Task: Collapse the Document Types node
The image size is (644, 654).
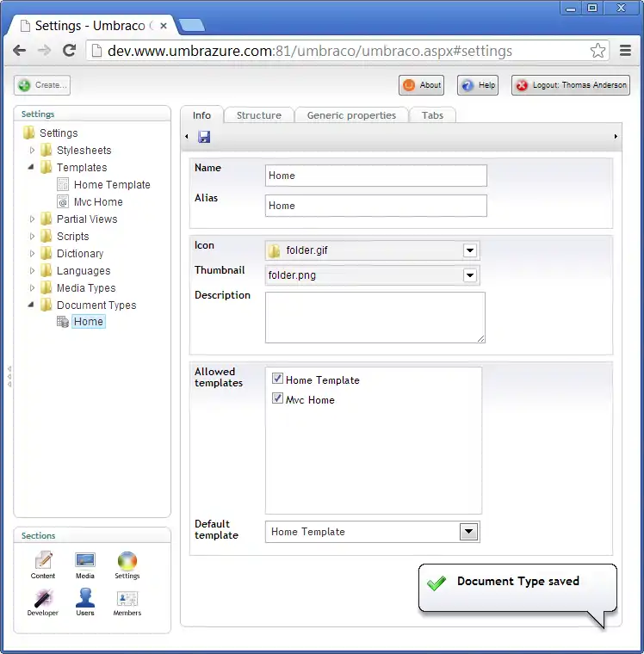Action: (31, 305)
